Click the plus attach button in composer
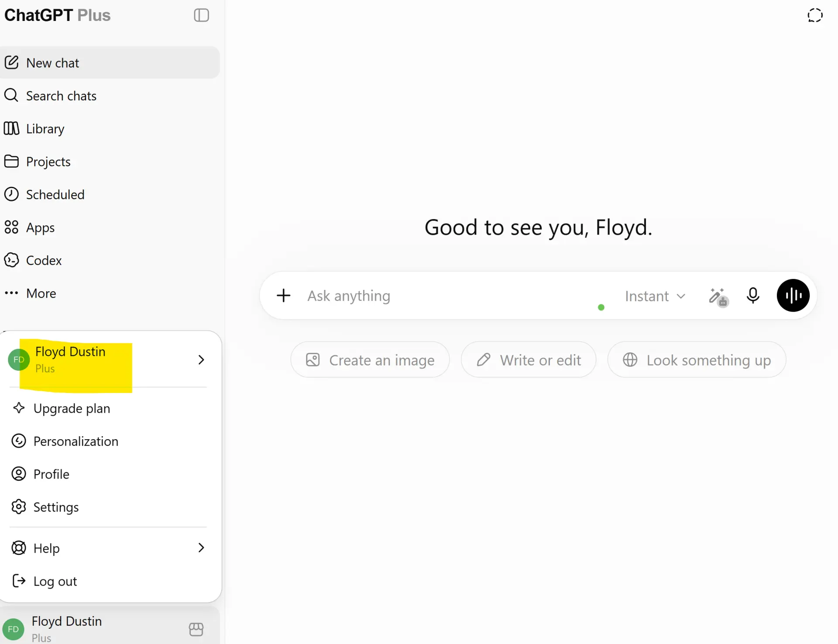838x644 pixels. 284,296
